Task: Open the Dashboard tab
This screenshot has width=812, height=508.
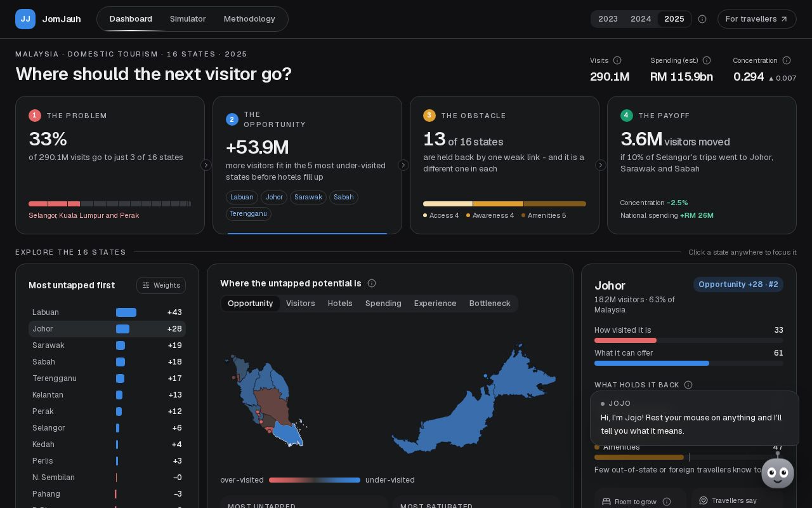Action: point(131,19)
